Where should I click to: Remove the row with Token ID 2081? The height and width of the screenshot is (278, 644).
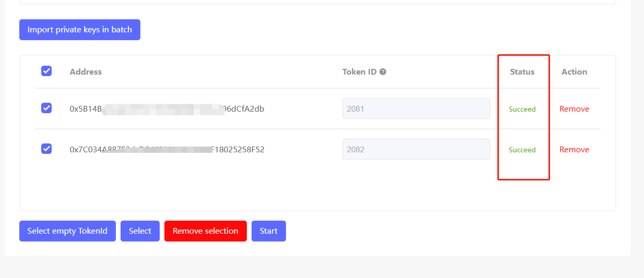point(574,109)
